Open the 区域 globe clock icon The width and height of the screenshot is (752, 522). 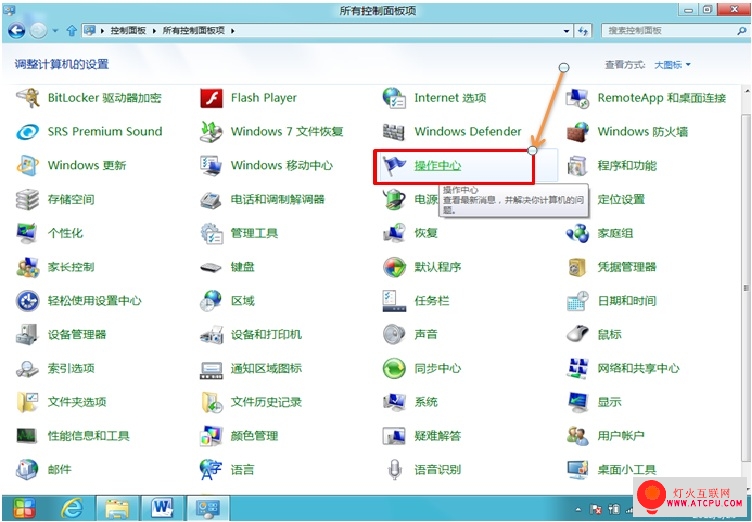[212, 301]
